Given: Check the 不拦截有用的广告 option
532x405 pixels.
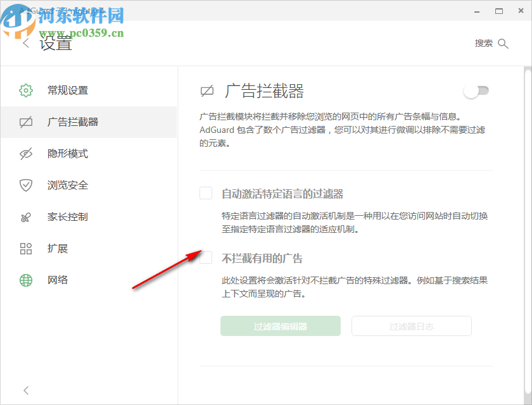Looking at the screenshot, I should [x=205, y=258].
